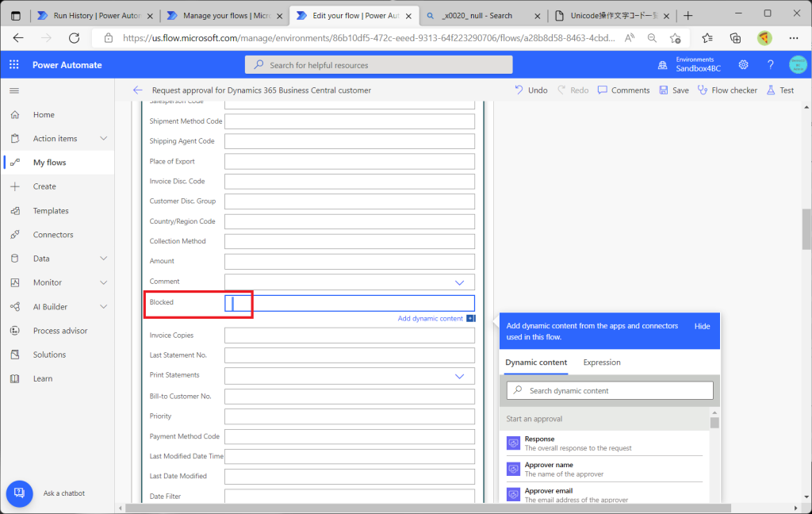Open browser Settings and more ellipsis
The width and height of the screenshot is (812, 514).
click(x=793, y=38)
